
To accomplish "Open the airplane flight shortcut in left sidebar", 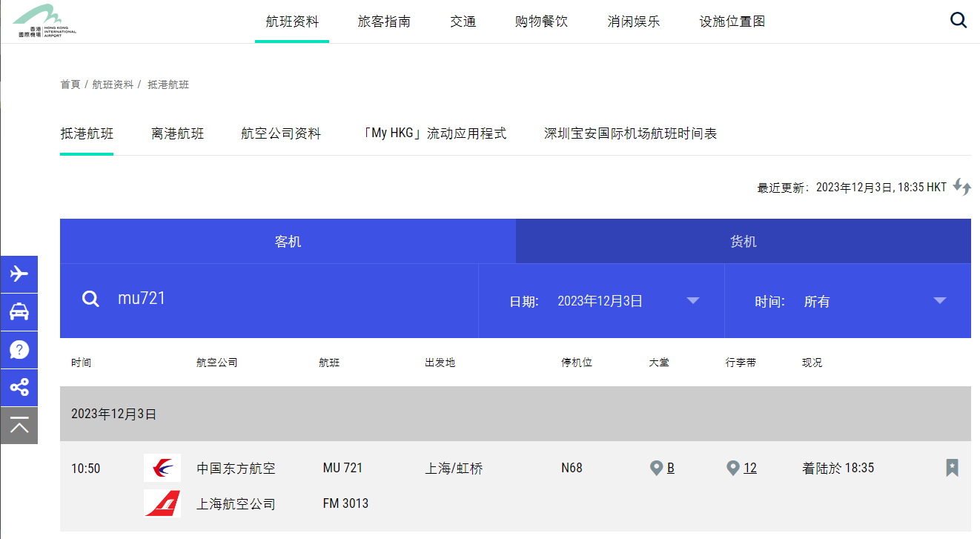I will pos(19,274).
